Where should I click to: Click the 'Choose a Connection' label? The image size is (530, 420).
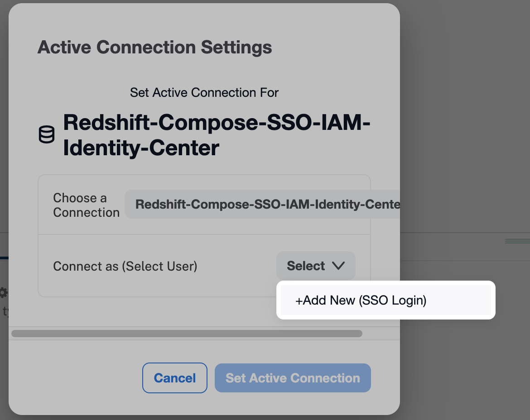coord(86,205)
